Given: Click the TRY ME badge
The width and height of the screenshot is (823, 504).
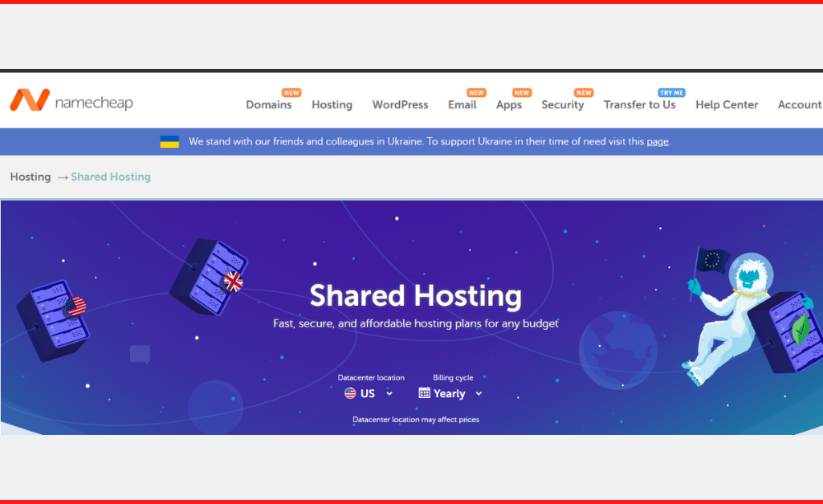Looking at the screenshot, I should point(672,93).
